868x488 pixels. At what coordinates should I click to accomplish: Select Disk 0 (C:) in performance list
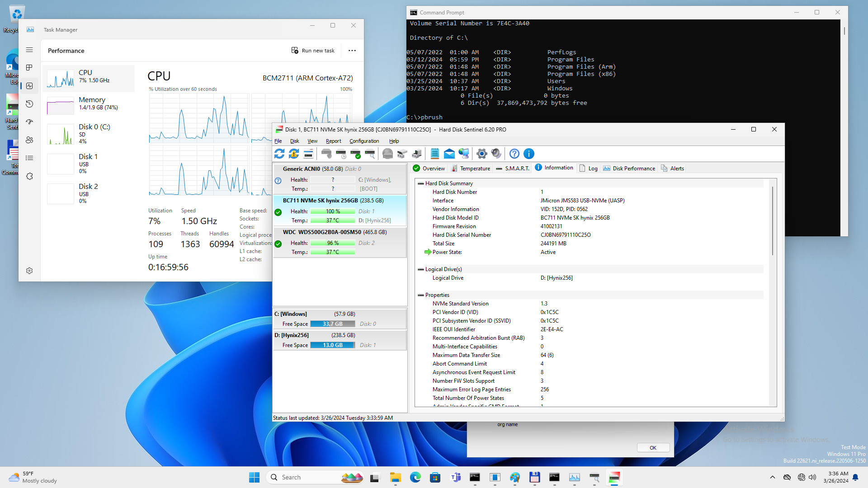click(89, 134)
